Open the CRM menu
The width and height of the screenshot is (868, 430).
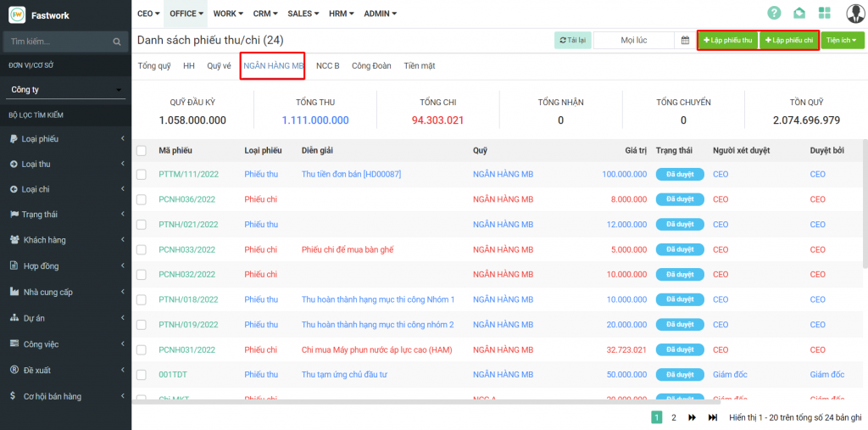pos(265,14)
